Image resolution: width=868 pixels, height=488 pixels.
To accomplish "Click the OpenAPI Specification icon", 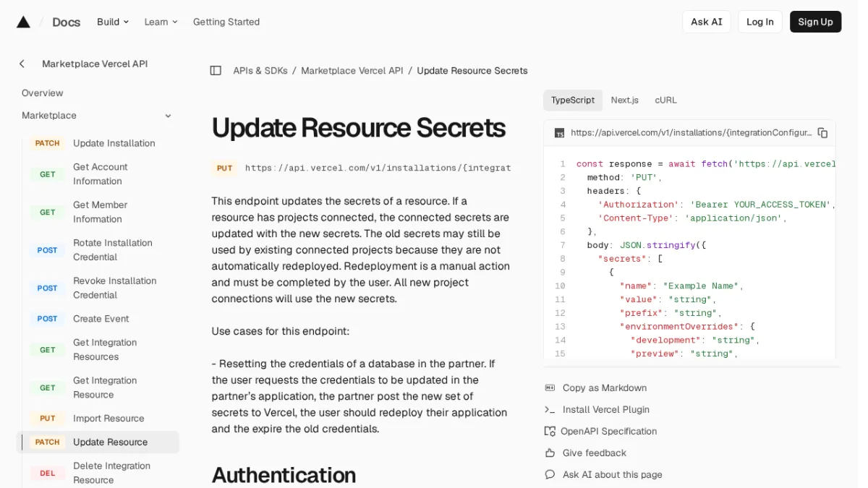I will (x=550, y=431).
